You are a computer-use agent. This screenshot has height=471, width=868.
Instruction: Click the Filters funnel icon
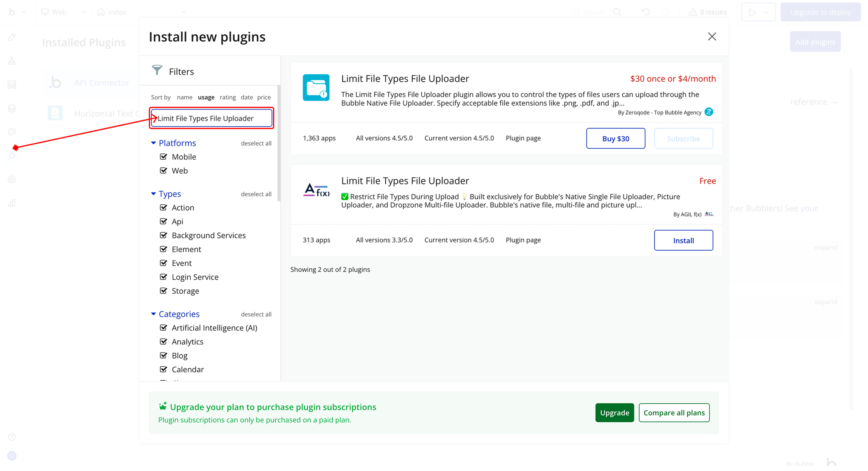pyautogui.click(x=157, y=70)
